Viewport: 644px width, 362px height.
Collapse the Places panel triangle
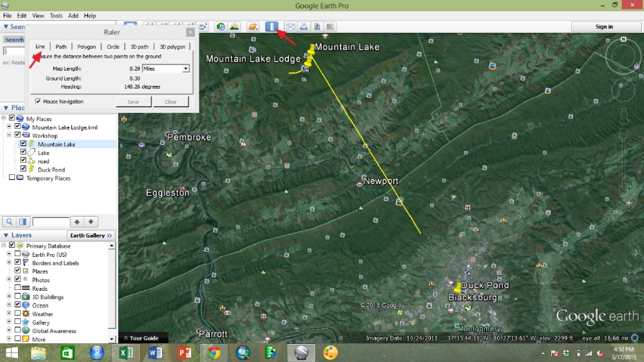tap(6, 108)
